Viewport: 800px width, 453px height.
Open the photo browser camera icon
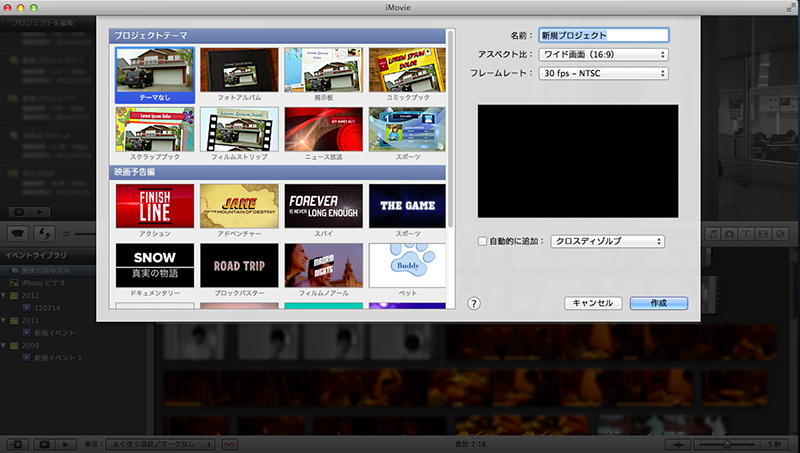(x=730, y=234)
